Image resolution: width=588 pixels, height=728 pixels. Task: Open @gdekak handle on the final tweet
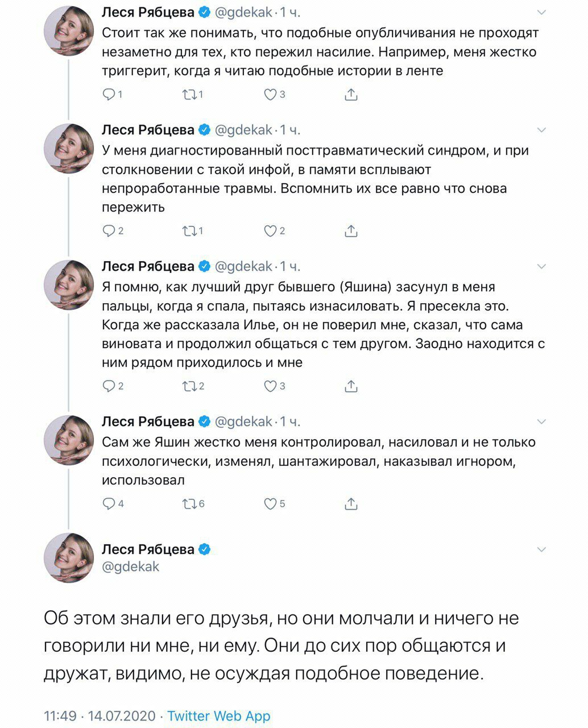click(x=130, y=566)
